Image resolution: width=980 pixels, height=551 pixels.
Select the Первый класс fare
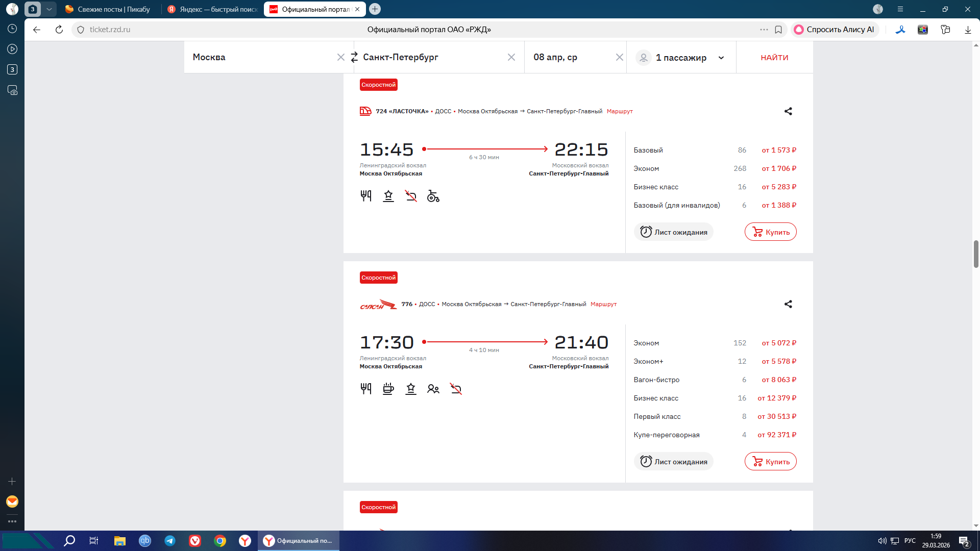[715, 416]
